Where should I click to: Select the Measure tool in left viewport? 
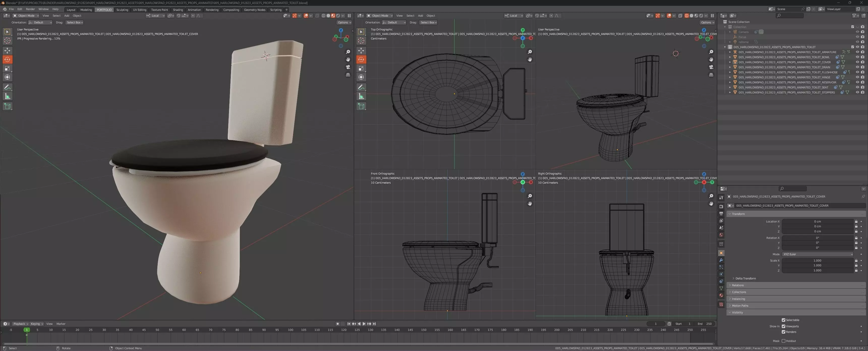point(7,97)
